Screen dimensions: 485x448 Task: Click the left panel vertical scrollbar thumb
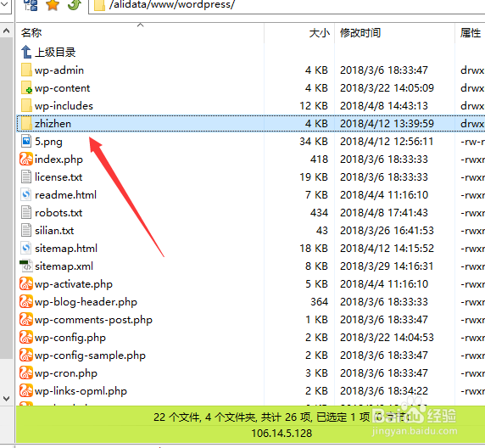click(x=6, y=199)
